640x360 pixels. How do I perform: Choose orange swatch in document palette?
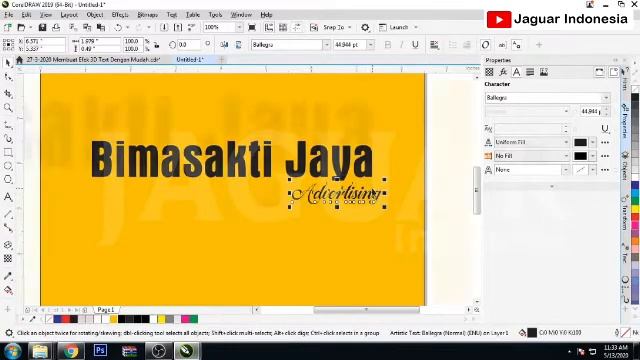[113, 319]
